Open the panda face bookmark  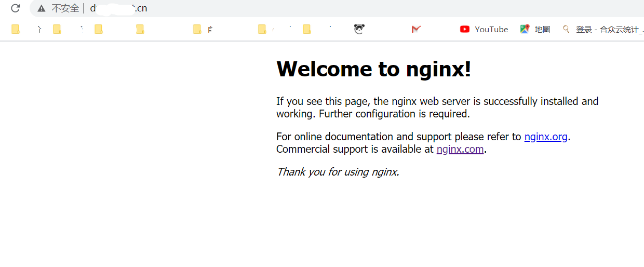click(x=359, y=30)
